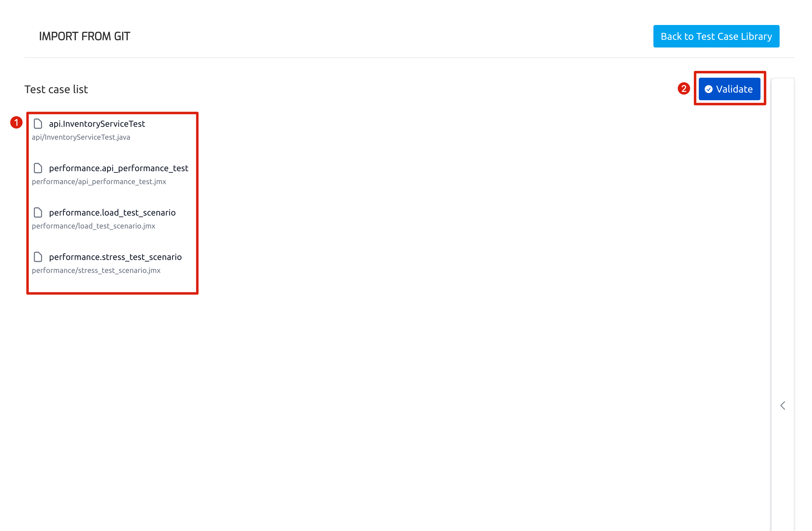This screenshot has width=812, height=531.
Task: Click the Test case list heading
Action: pos(56,89)
